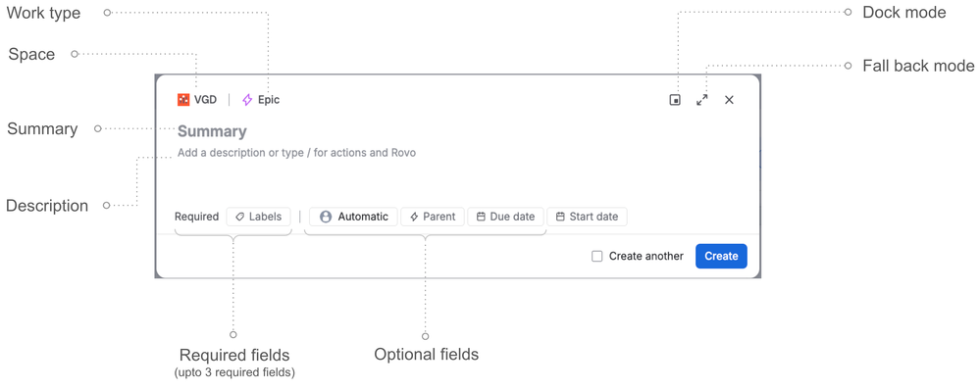Focus the Summary title field

click(212, 131)
